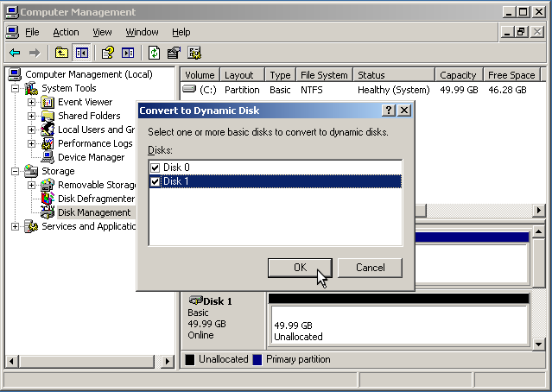Click the Properties toolbar icon
The width and height of the screenshot is (552, 392).
[x=174, y=54]
